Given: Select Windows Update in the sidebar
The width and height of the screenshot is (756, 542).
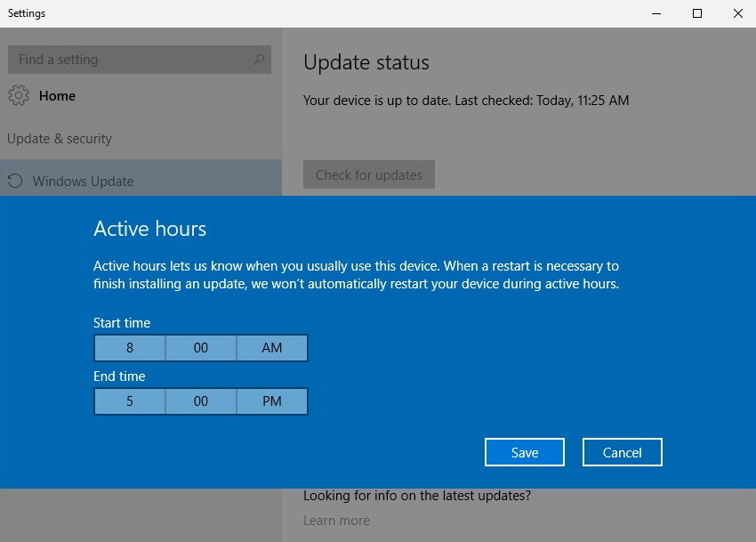Looking at the screenshot, I should 83,182.
